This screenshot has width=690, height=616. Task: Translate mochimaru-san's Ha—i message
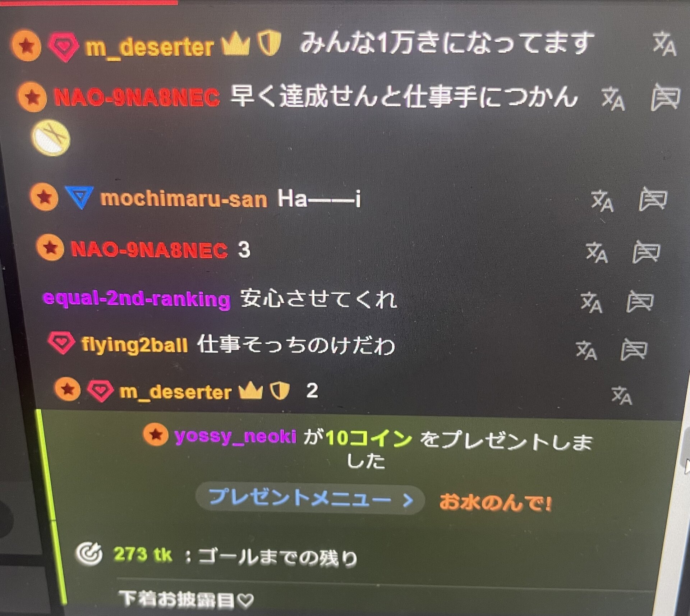pyautogui.click(x=602, y=201)
